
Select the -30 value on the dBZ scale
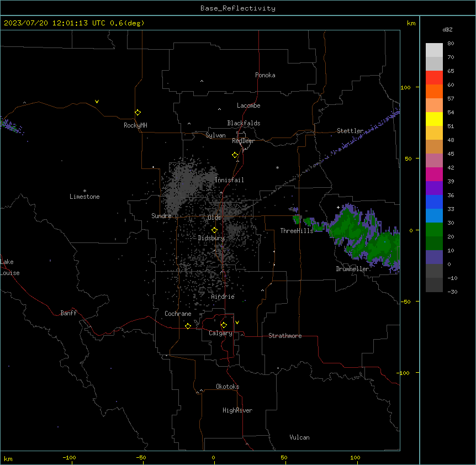tap(452, 292)
